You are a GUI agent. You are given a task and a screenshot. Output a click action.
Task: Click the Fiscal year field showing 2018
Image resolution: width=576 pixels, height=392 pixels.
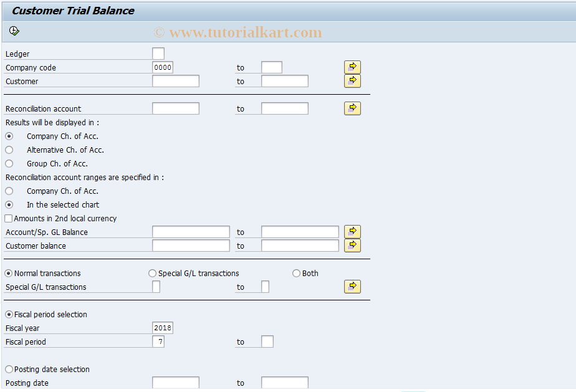163,327
